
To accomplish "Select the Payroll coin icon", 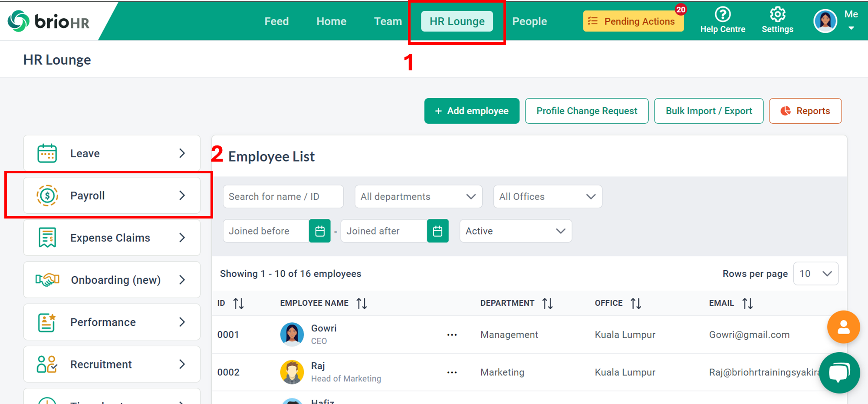I will tap(47, 195).
